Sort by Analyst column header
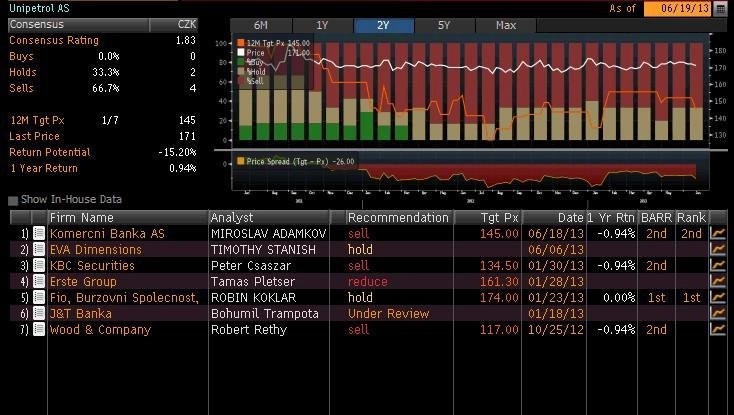The height and width of the screenshot is (415, 734). (x=269, y=218)
